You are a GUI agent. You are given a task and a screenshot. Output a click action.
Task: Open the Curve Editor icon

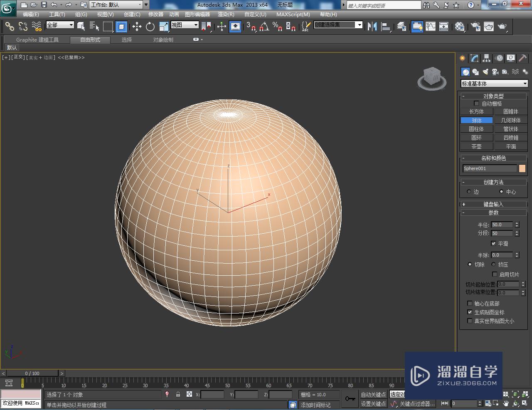point(431,27)
